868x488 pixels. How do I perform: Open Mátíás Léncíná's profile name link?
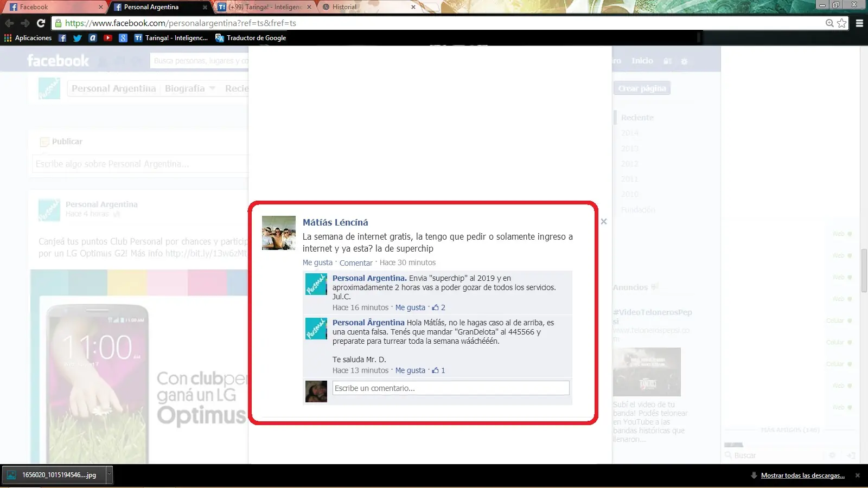click(335, 222)
